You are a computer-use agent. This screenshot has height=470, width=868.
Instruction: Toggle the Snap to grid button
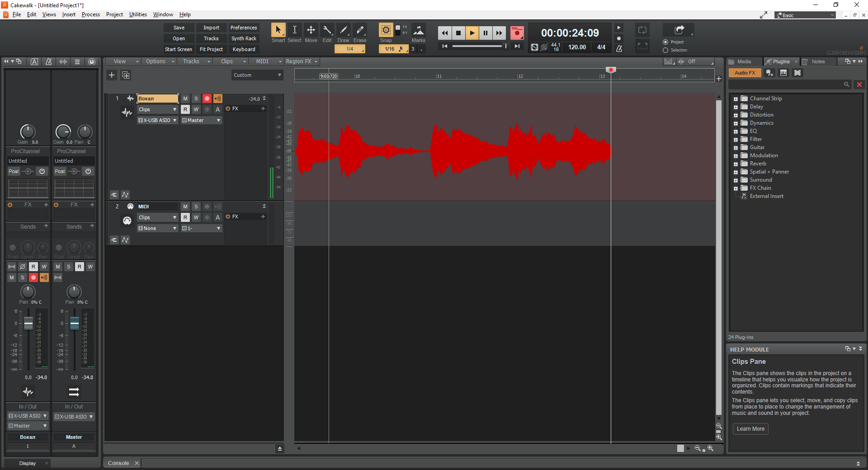[x=386, y=30]
